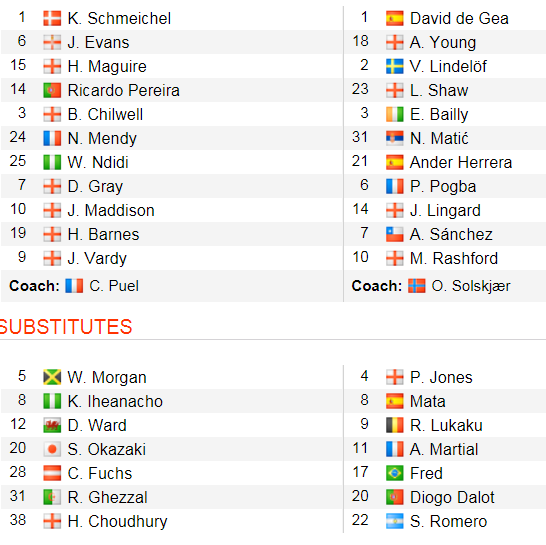Click the Serbian flag next to N. Matić
Image resolution: width=546 pixels, height=545 pixels.
[395, 138]
